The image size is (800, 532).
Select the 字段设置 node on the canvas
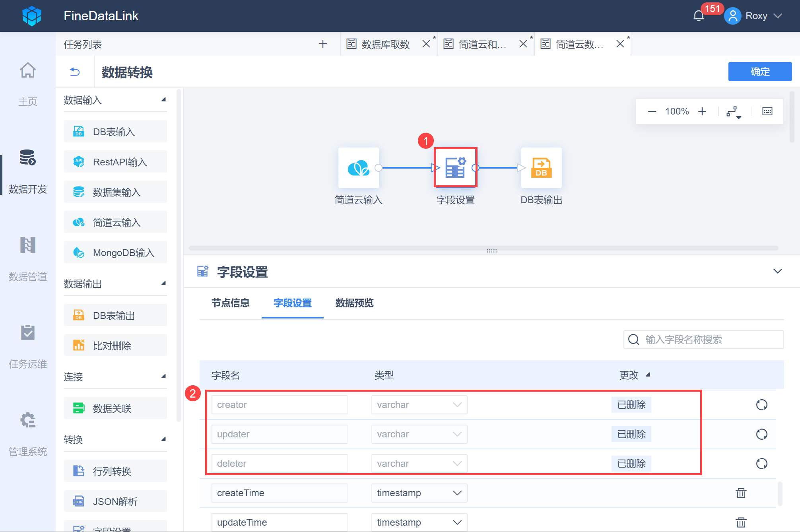455,168
